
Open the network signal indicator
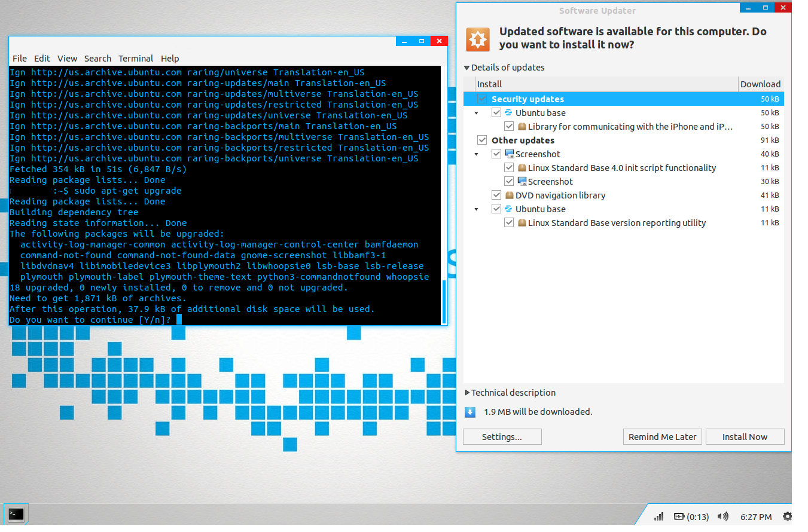(x=658, y=516)
